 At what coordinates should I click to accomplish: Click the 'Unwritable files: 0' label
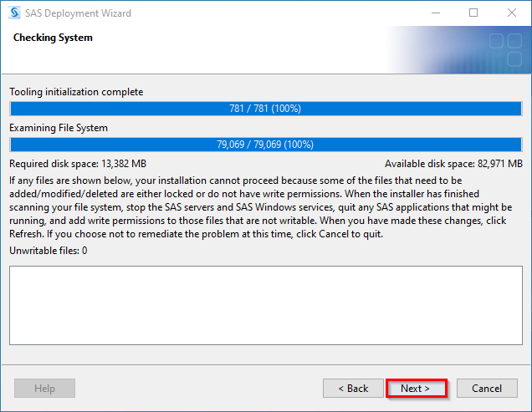point(49,251)
